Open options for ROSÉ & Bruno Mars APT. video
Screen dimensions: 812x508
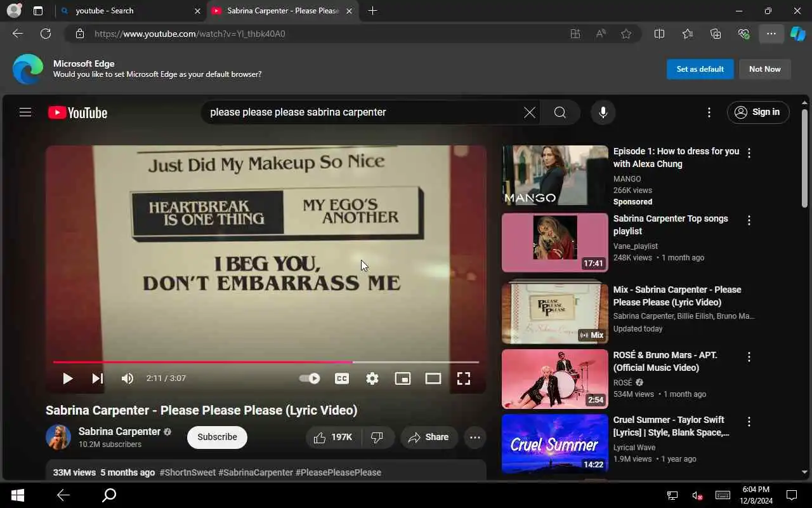pos(749,357)
